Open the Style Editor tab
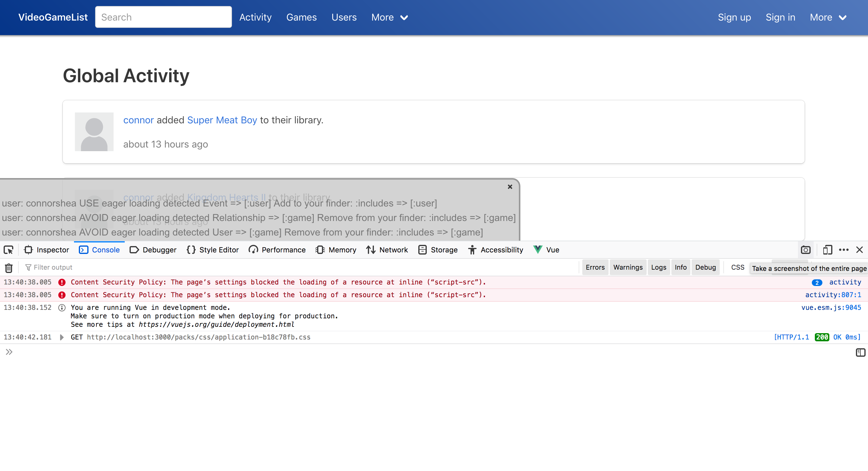 (213, 250)
